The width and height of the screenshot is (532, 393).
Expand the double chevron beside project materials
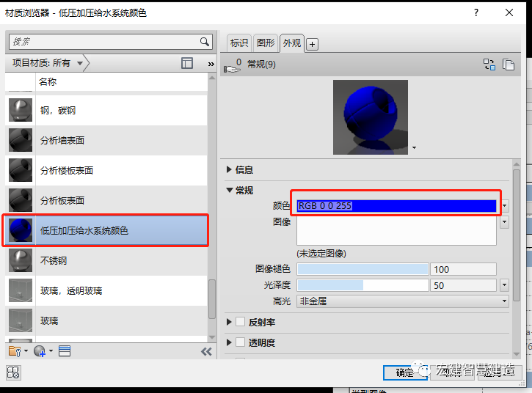click(x=211, y=64)
